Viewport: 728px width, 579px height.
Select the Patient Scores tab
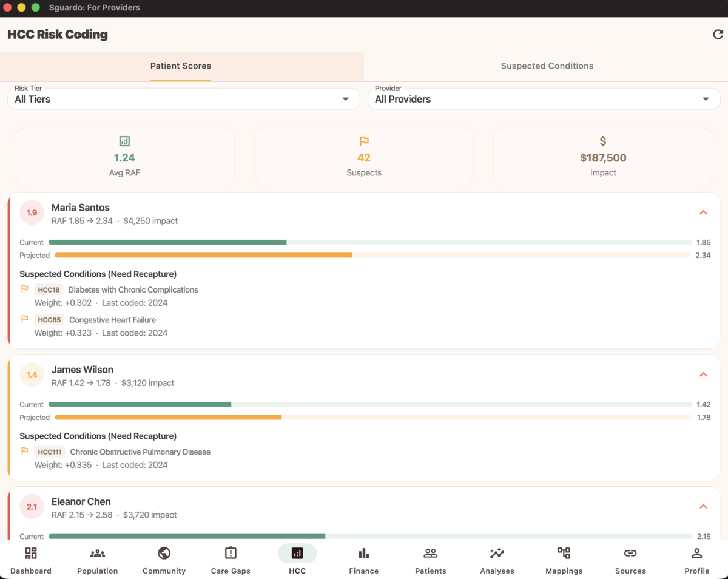[x=180, y=66]
